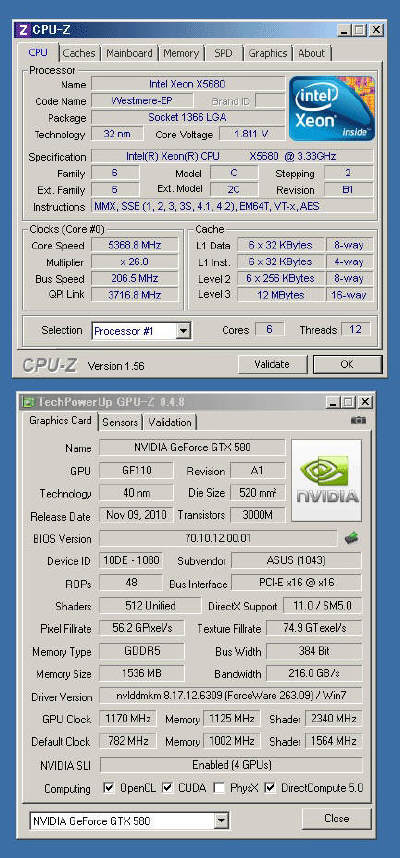Click the green BIOS save chip icon

[351, 538]
